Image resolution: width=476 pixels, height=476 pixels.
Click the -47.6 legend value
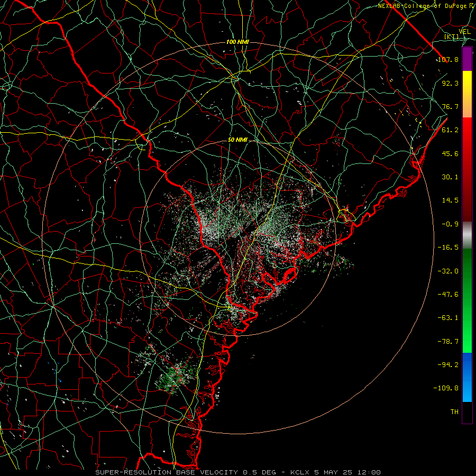click(x=448, y=295)
